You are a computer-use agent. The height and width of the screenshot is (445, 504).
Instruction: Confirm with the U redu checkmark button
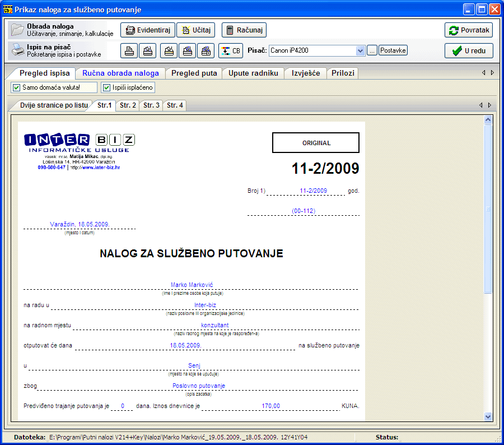[x=469, y=51]
